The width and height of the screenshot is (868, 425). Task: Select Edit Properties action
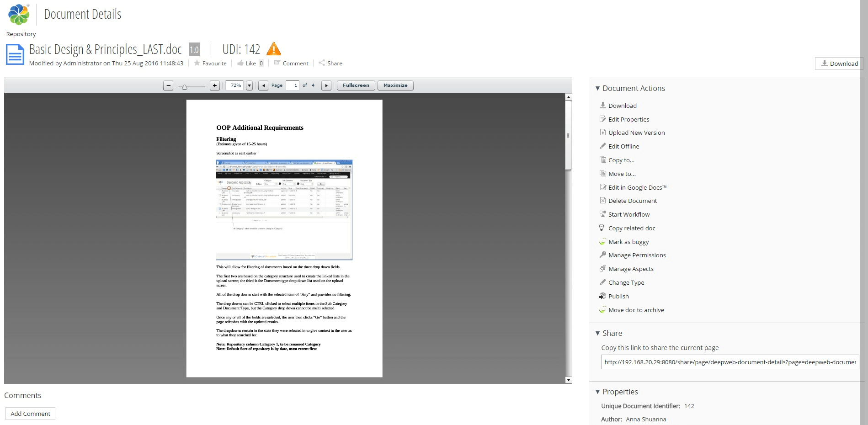click(628, 119)
